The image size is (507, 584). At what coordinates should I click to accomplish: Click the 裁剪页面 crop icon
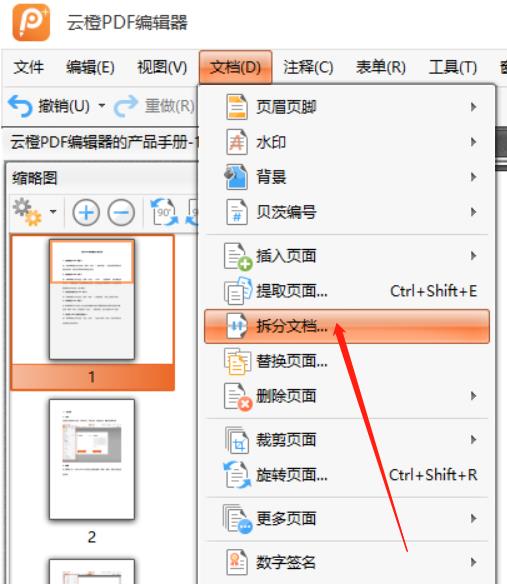237,440
